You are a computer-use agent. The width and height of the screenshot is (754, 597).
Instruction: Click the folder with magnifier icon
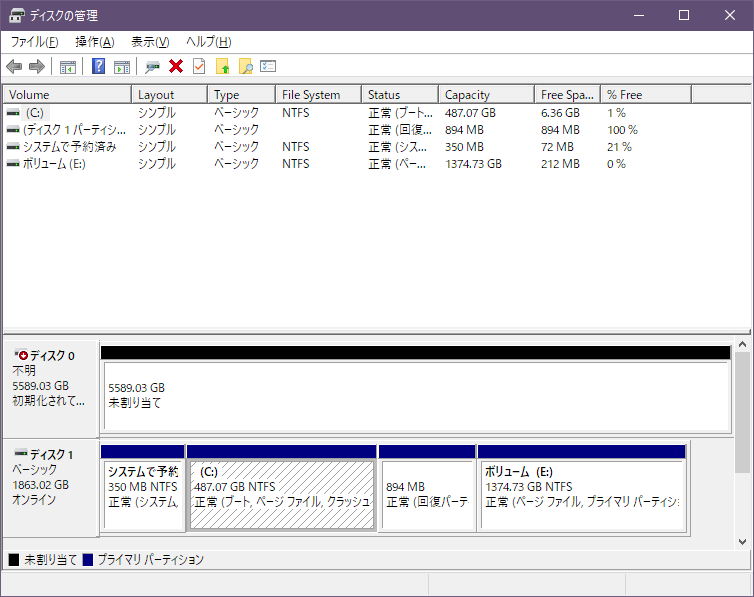246,66
